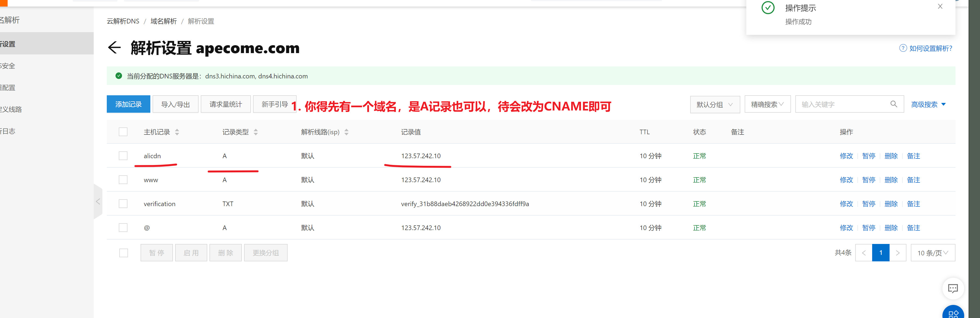
Task: Click the help question mark icon
Action: click(x=903, y=48)
